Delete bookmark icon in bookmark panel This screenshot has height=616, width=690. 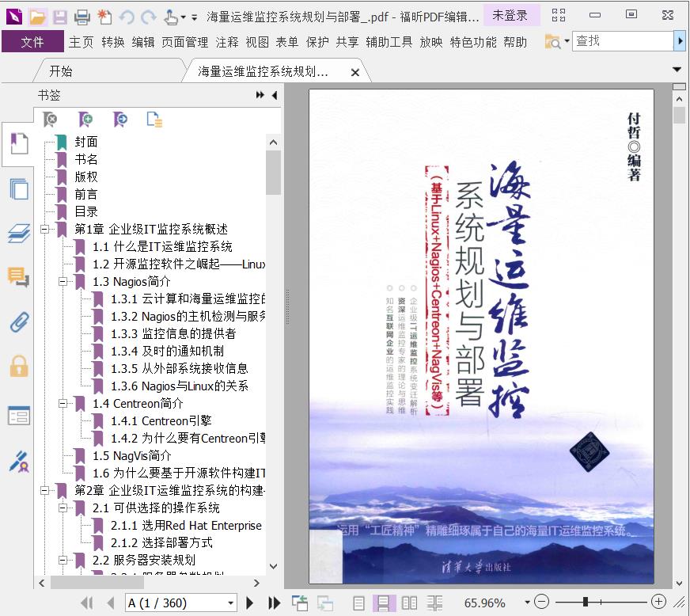point(50,120)
